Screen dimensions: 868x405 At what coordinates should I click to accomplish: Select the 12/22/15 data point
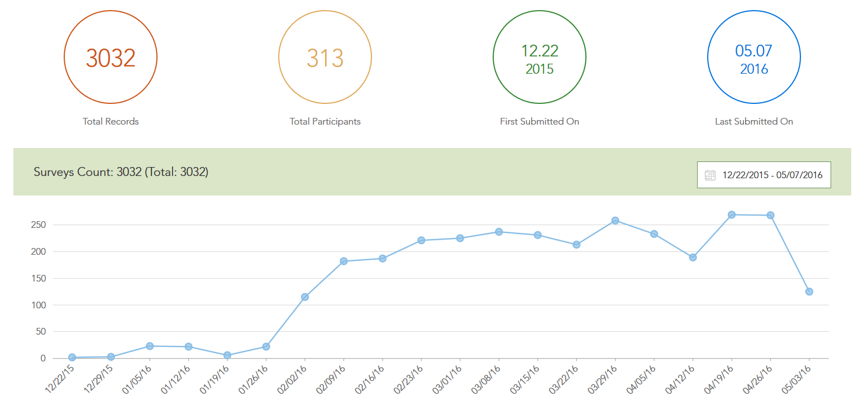[x=72, y=358]
